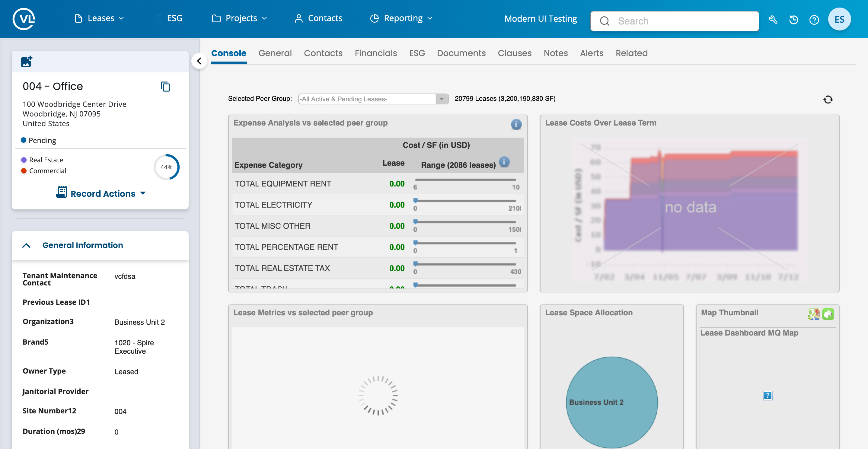Click the Google Maps icon in Map Thumbnail

[813, 314]
